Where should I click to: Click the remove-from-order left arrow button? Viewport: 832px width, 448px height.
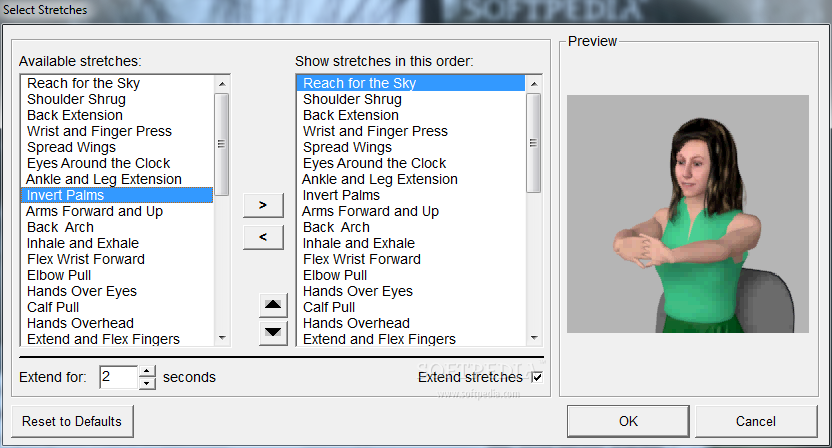click(263, 237)
